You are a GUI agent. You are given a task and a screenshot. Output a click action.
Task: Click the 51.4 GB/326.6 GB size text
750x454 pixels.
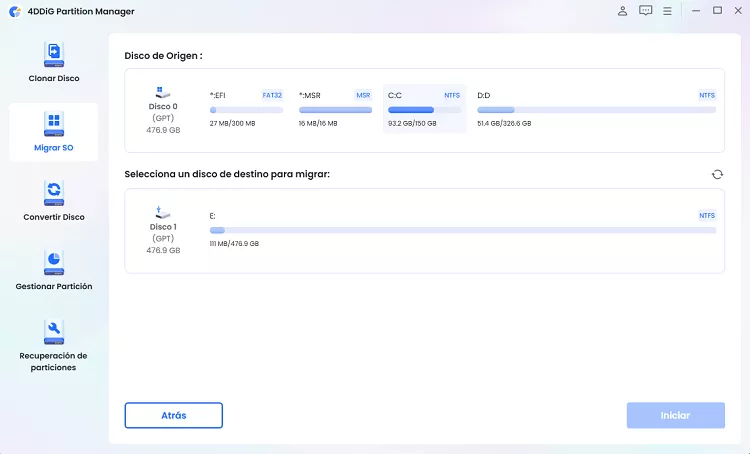tap(504, 123)
